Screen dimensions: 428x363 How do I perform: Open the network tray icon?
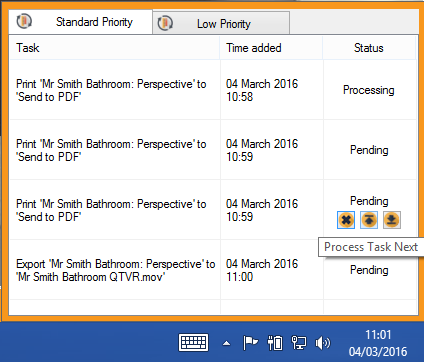coord(299,343)
